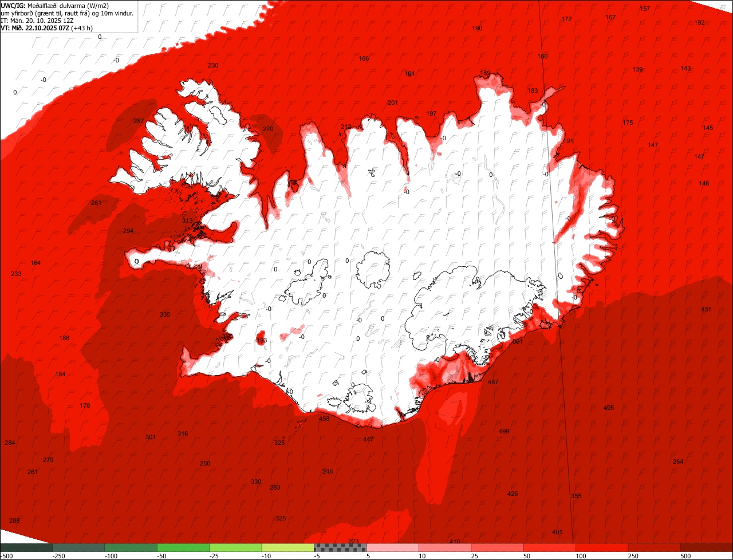
Task: Click the flux value 233 on the map
Action: pyautogui.click(x=16, y=274)
